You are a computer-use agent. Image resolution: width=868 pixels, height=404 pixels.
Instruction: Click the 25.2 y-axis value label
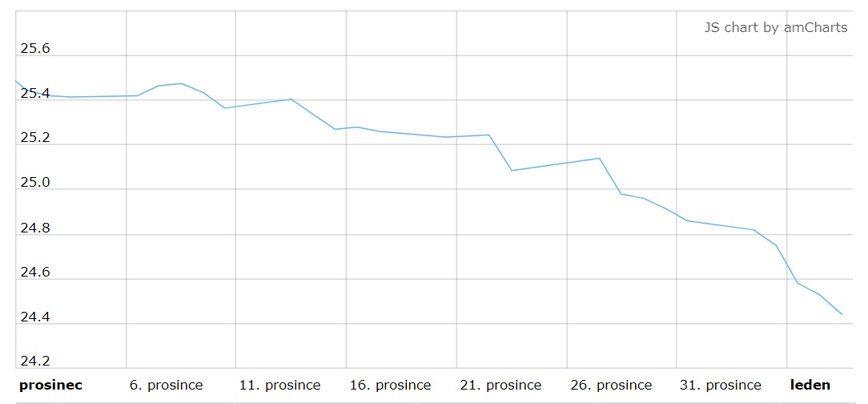[x=35, y=138]
